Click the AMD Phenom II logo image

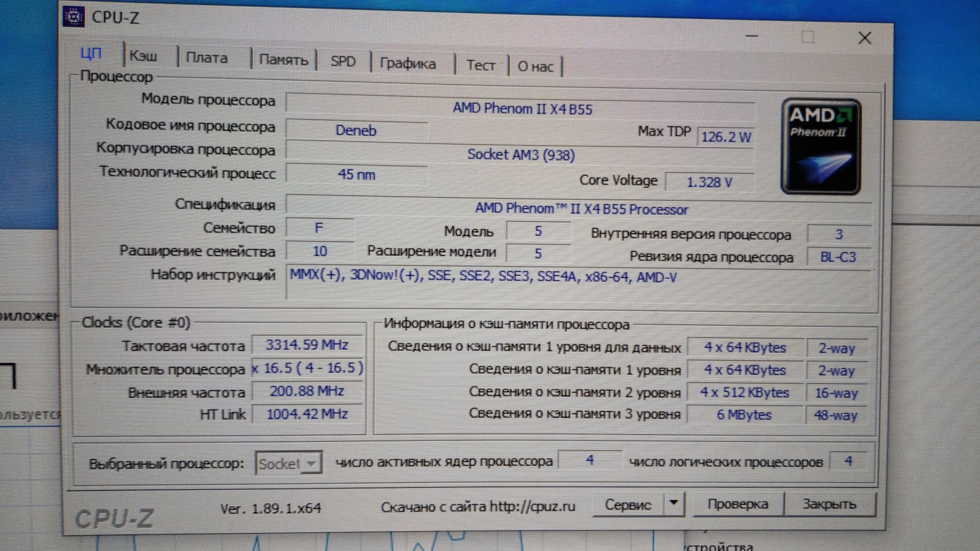(821, 146)
